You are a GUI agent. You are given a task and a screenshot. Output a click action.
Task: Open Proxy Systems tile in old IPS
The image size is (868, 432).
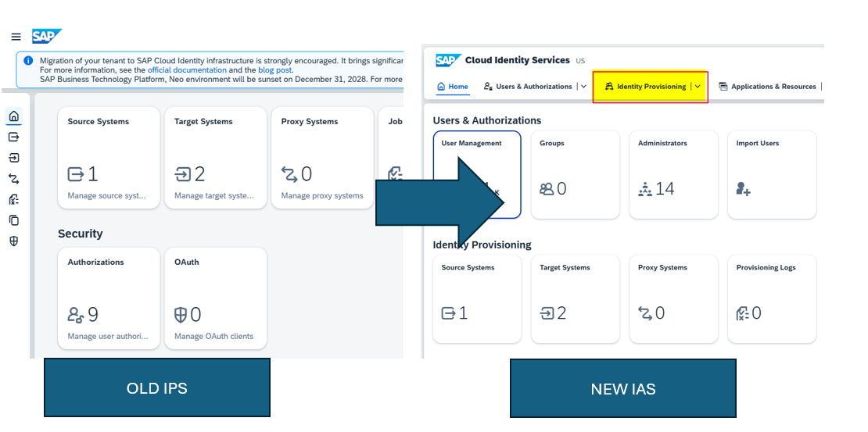[x=322, y=158]
